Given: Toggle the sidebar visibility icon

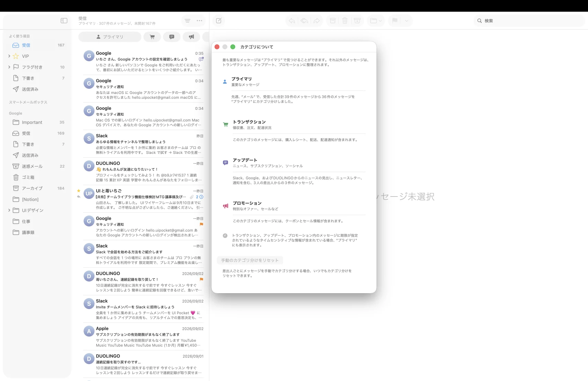Looking at the screenshot, I should [x=64, y=21].
